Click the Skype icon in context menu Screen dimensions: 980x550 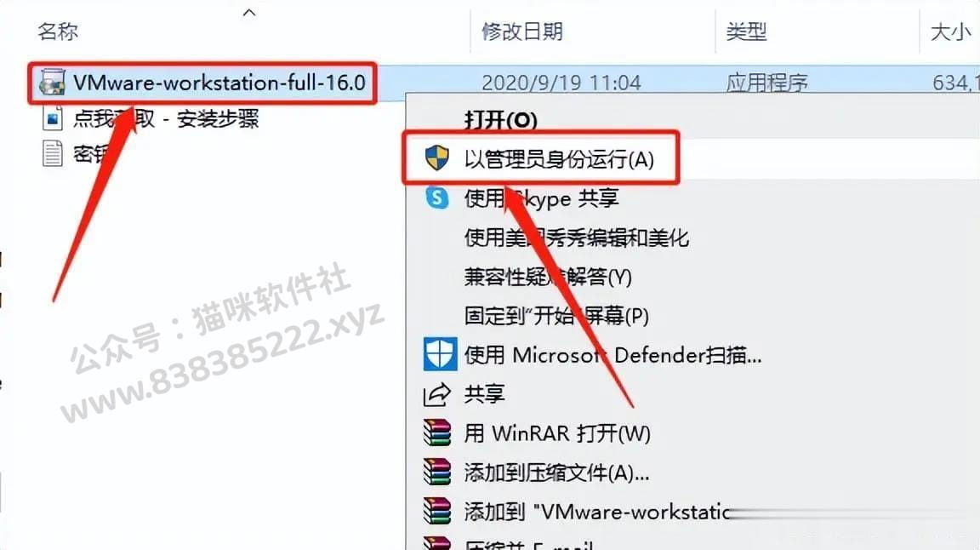click(x=437, y=198)
